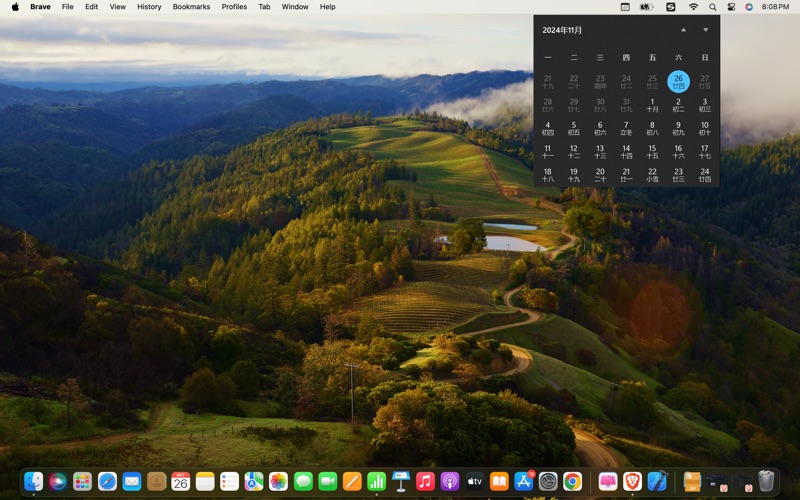The height and width of the screenshot is (500, 800).
Task: Open Spotlight search magnifier icon
Action: click(712, 7)
